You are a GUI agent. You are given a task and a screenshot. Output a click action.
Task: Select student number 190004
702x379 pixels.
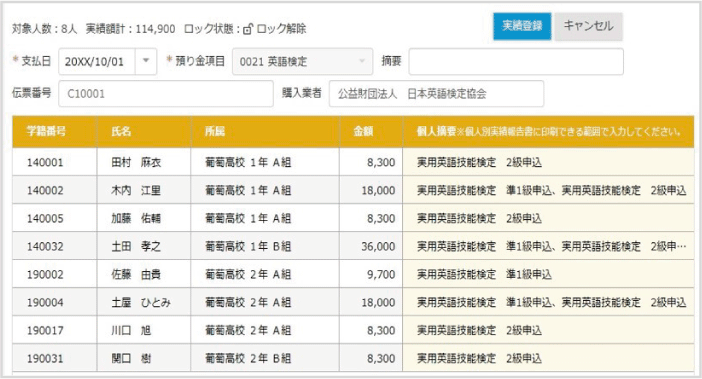(45, 302)
